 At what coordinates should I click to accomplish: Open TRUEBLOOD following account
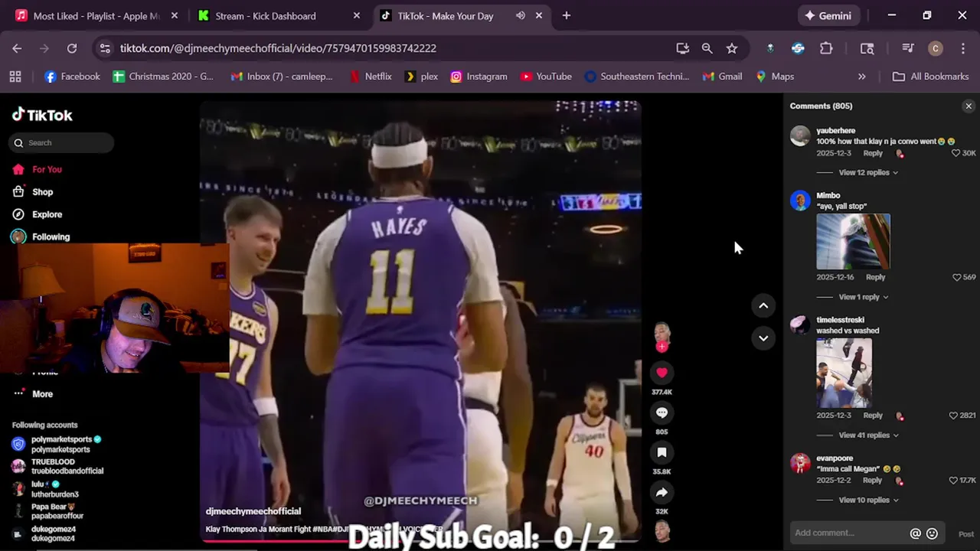(x=59, y=467)
